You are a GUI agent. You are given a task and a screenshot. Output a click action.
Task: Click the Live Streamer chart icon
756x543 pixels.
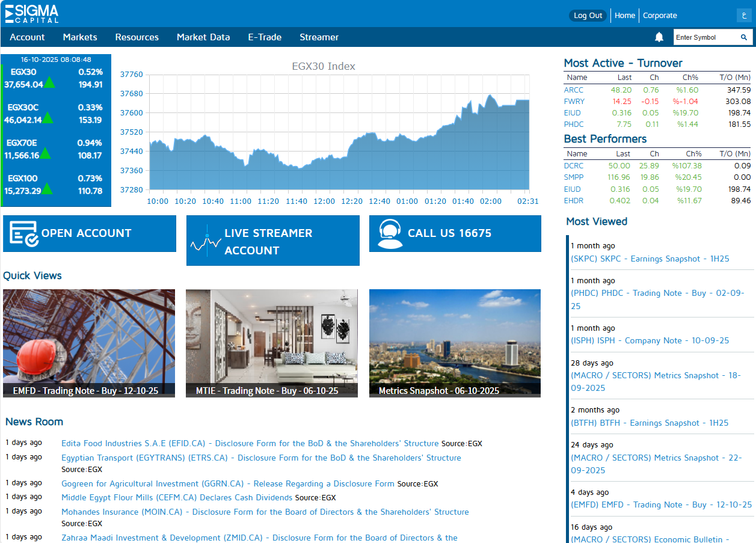click(x=206, y=242)
